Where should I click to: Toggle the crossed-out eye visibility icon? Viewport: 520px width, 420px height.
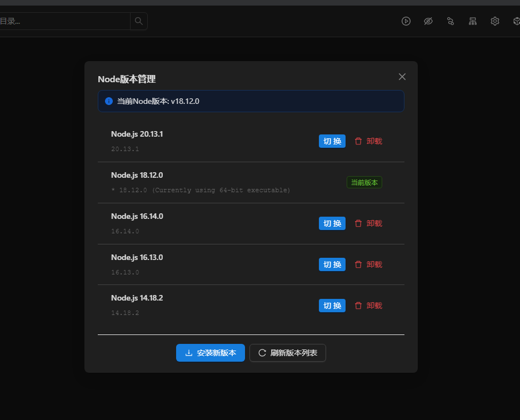pyautogui.click(x=428, y=21)
